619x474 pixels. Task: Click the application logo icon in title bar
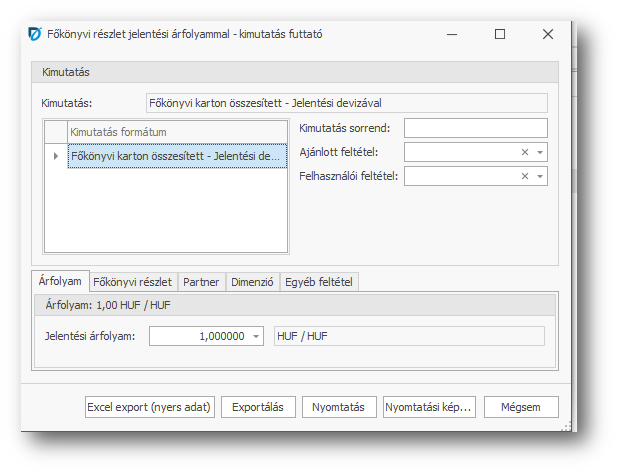(x=35, y=34)
